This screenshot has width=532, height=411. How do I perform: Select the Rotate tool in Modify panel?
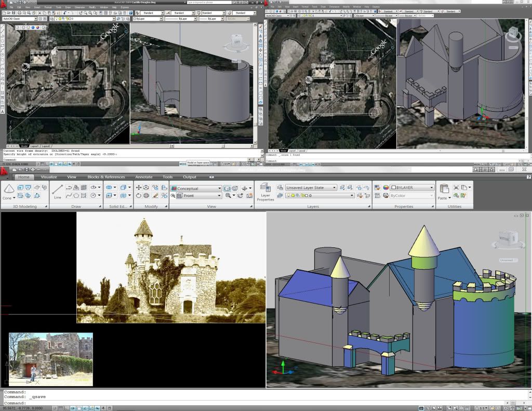tap(138, 195)
